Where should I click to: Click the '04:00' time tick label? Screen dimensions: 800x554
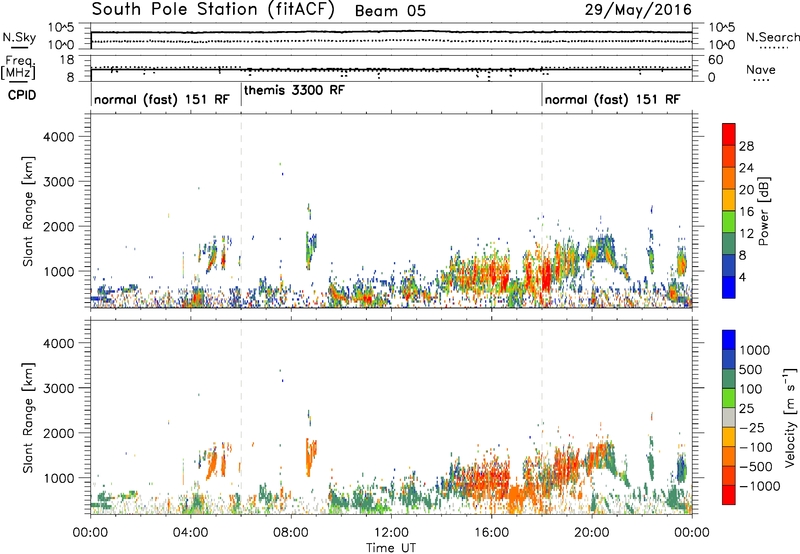pos(191,533)
